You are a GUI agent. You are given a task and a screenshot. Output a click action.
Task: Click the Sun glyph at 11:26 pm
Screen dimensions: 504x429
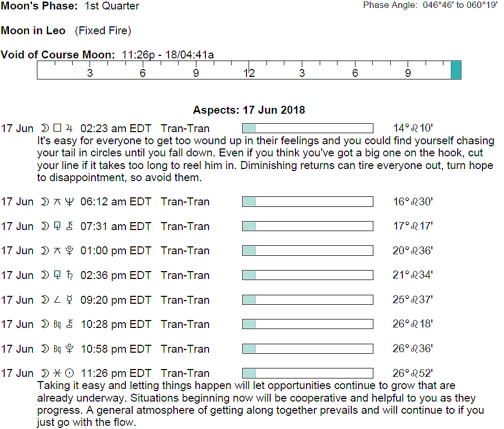tap(69, 373)
